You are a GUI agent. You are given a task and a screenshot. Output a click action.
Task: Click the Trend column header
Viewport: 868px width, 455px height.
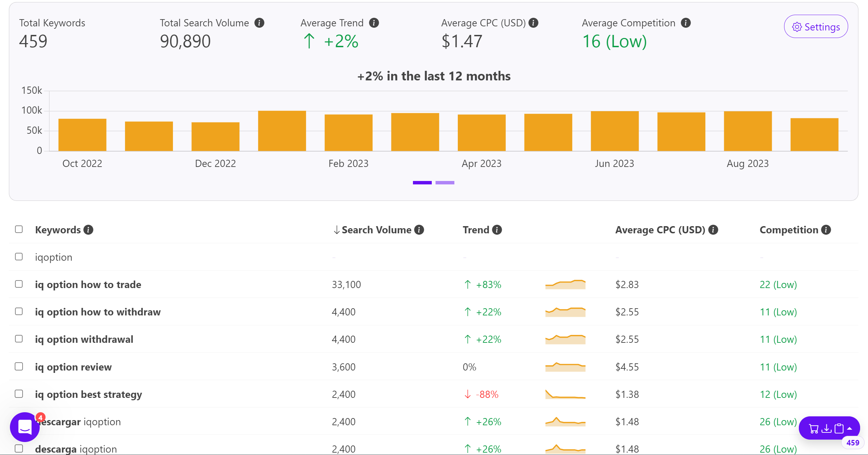tap(476, 230)
